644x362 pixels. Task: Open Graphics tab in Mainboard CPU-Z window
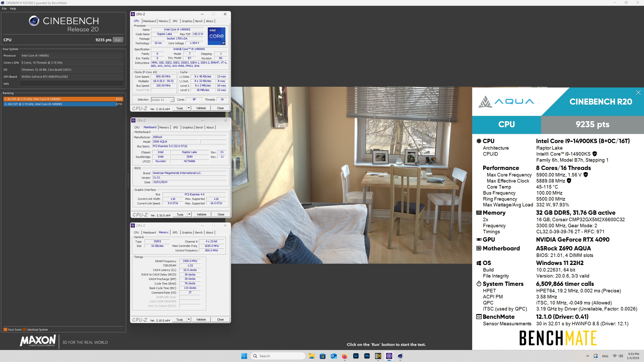(188, 127)
